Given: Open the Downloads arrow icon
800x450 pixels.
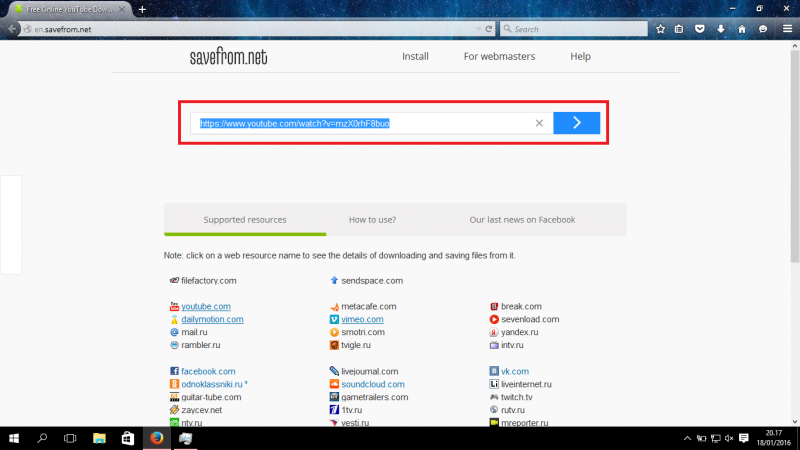Looking at the screenshot, I should (720, 29).
